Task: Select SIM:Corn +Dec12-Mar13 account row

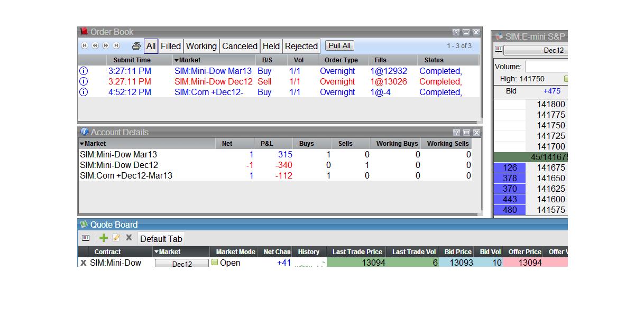Action: point(275,176)
